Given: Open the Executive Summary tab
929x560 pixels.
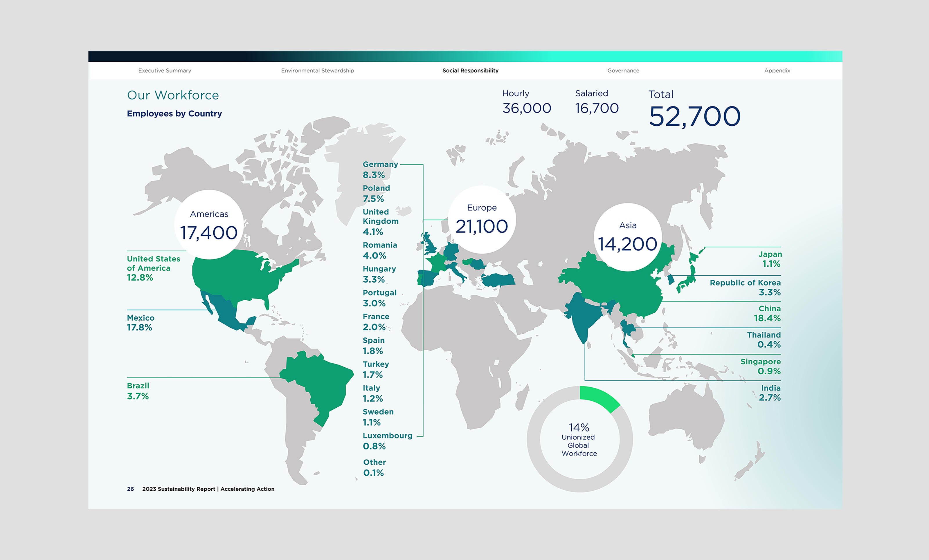Looking at the screenshot, I should pyautogui.click(x=165, y=71).
